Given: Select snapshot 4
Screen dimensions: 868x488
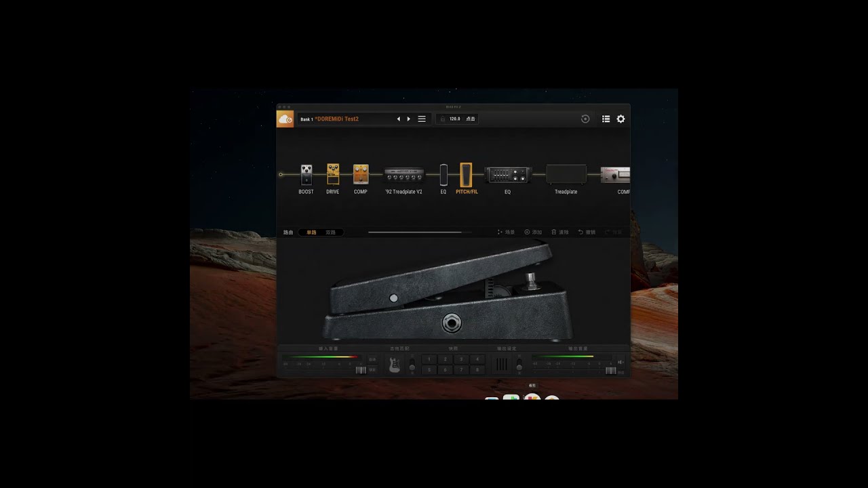Looking at the screenshot, I should tap(477, 359).
